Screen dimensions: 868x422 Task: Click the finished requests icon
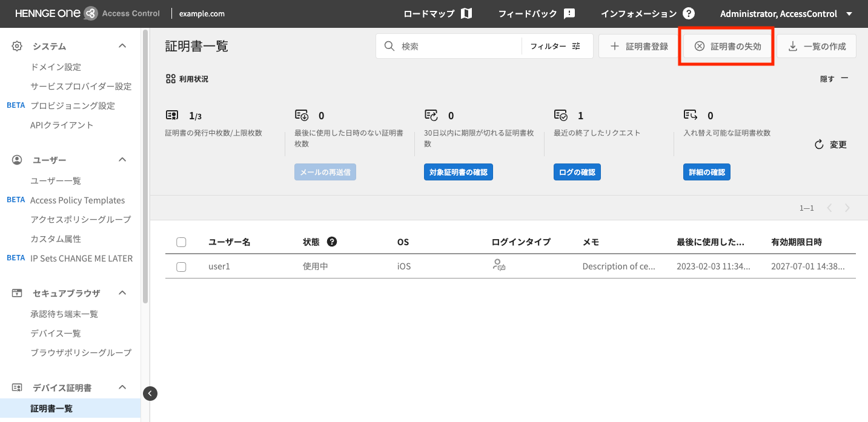(x=561, y=115)
